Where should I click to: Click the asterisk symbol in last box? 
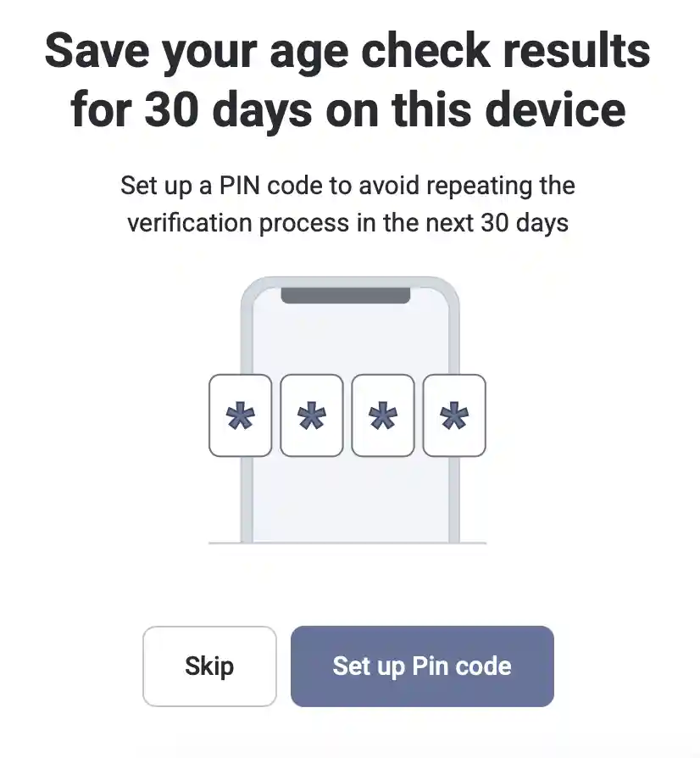454,415
